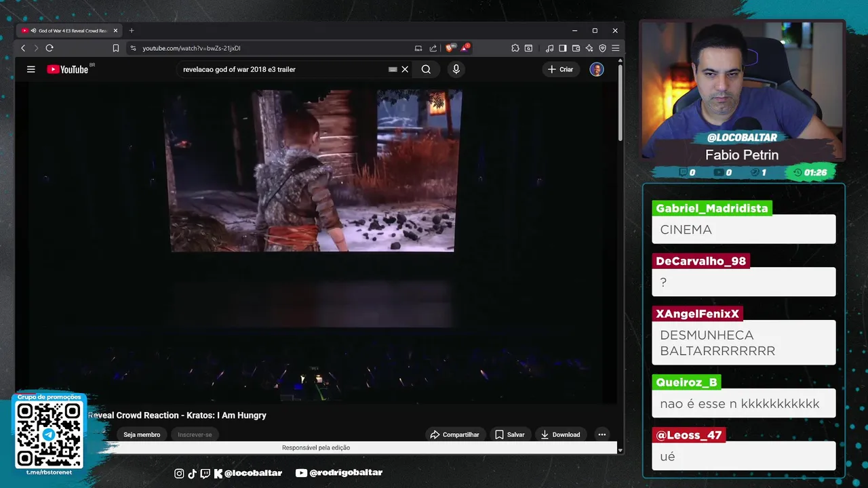
Task: Click the video player to pause playback
Action: [x=316, y=244]
